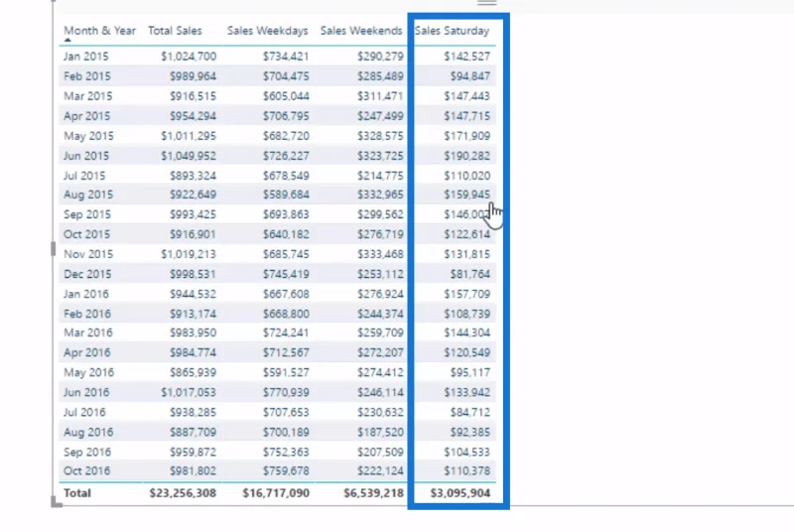Click Sales Weekends total $6,539,218
This screenshot has height=532, width=794.
click(374, 493)
